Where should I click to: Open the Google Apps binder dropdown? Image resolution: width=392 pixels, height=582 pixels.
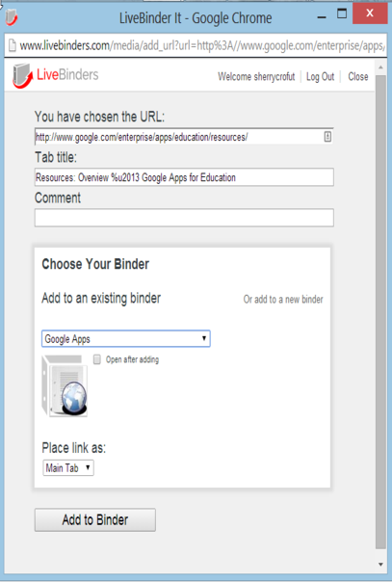point(126,338)
